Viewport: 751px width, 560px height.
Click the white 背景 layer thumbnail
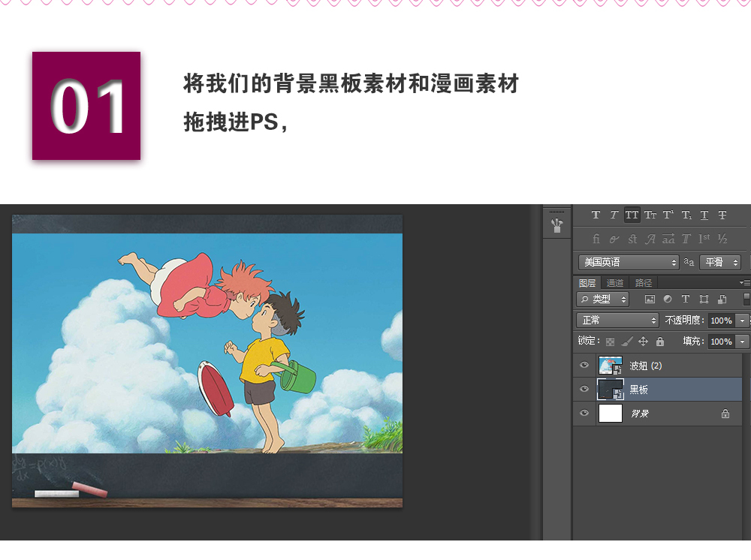(x=610, y=413)
